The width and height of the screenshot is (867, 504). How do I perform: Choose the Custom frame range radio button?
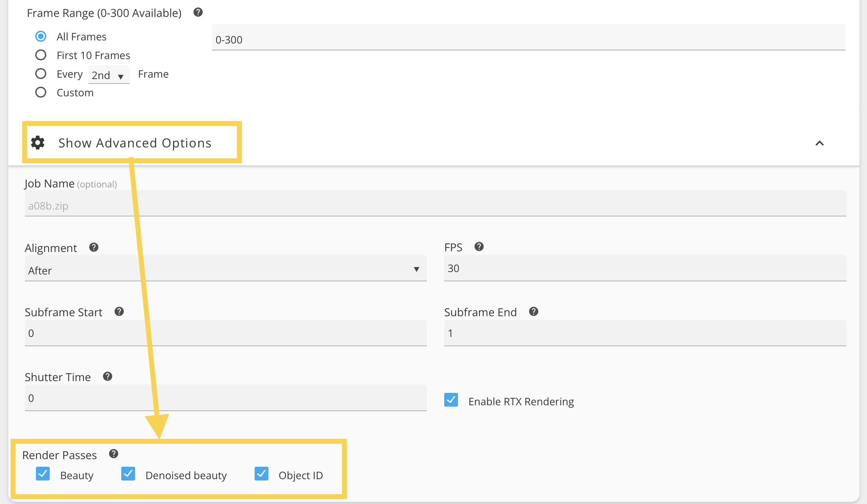[41, 92]
